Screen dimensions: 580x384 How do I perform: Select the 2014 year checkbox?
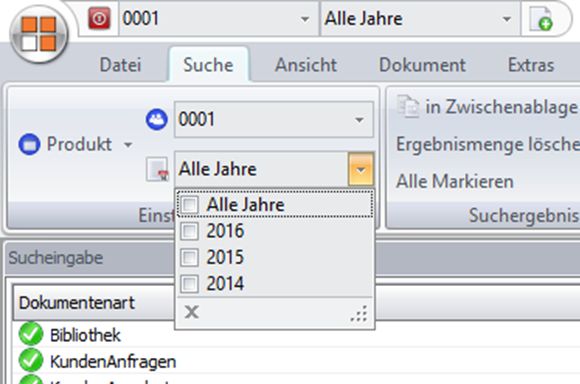click(x=190, y=284)
